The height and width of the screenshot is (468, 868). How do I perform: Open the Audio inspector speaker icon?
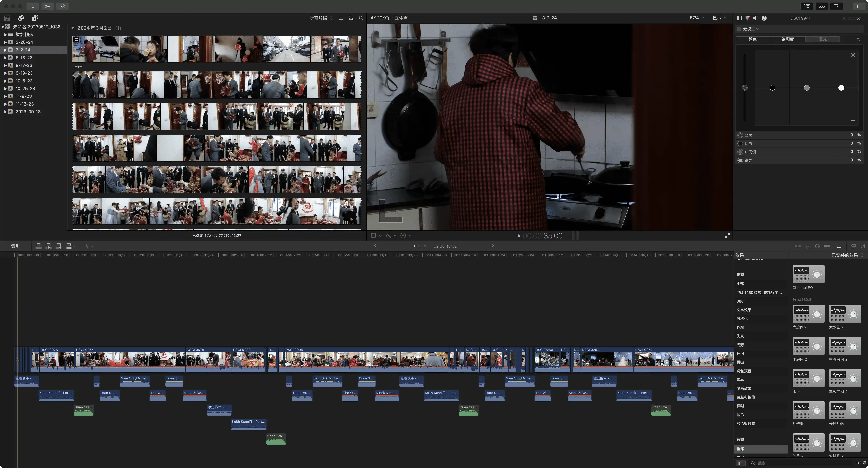coord(756,18)
